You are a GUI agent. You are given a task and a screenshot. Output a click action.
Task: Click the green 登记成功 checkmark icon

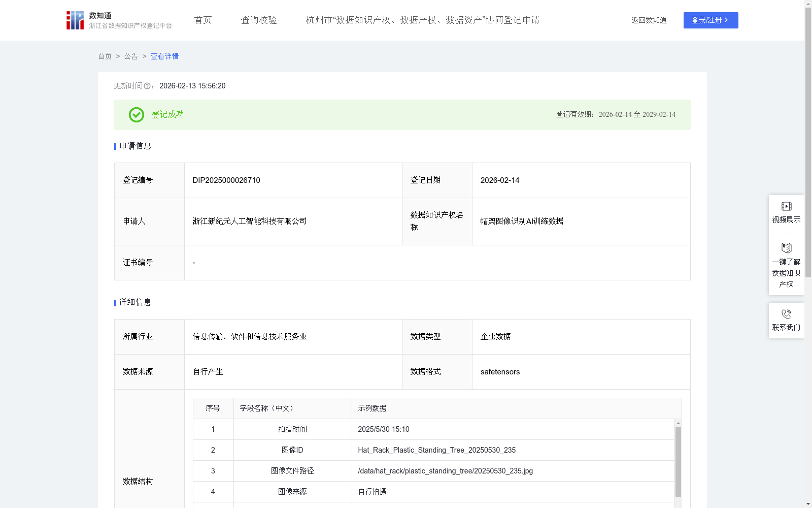[x=137, y=115]
